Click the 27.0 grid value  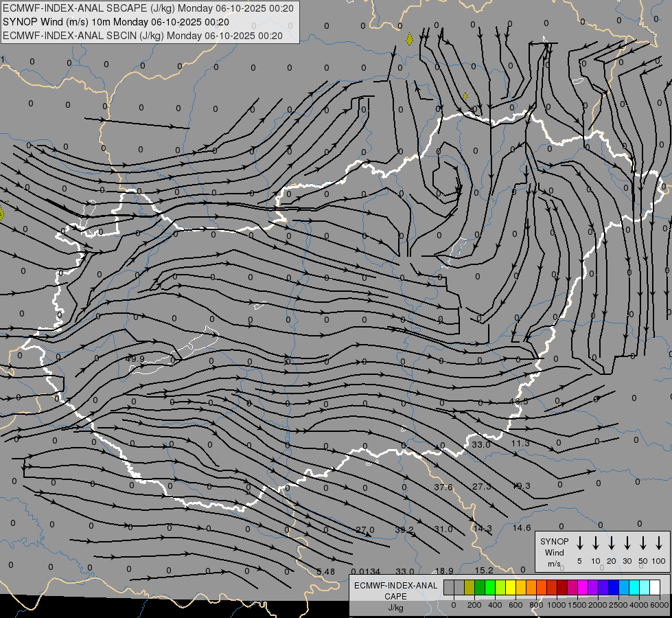[x=365, y=530]
